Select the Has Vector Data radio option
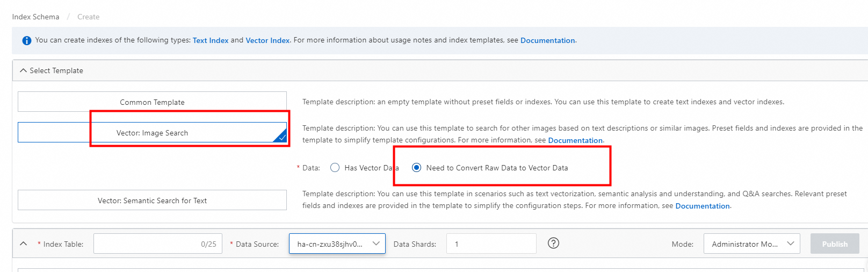 335,168
